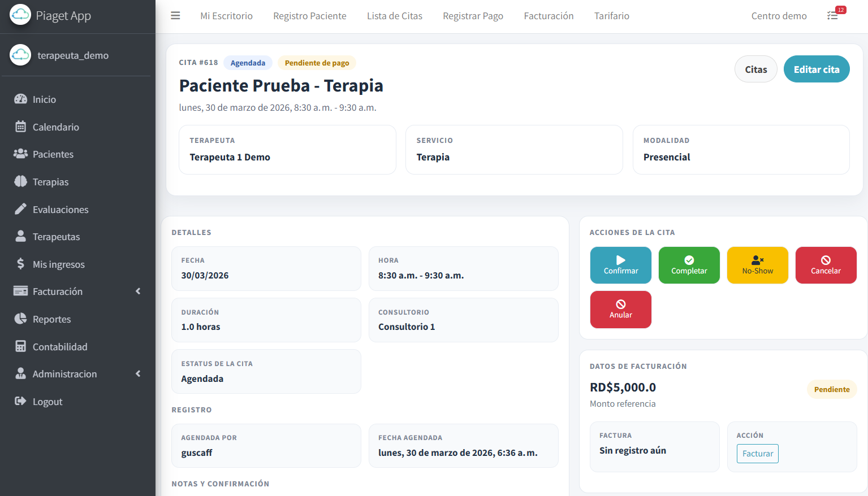Viewport: 868px width, 496px height.
Task: Open Tarifario from the top menu
Action: (611, 16)
